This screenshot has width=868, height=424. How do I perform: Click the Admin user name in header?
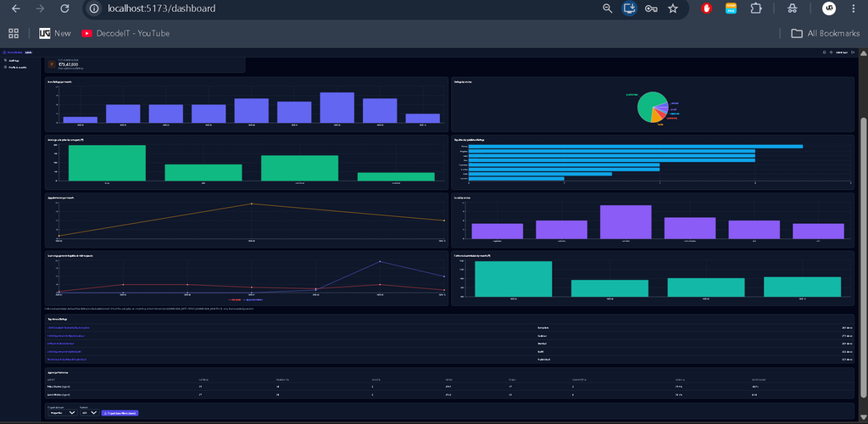tap(842, 53)
